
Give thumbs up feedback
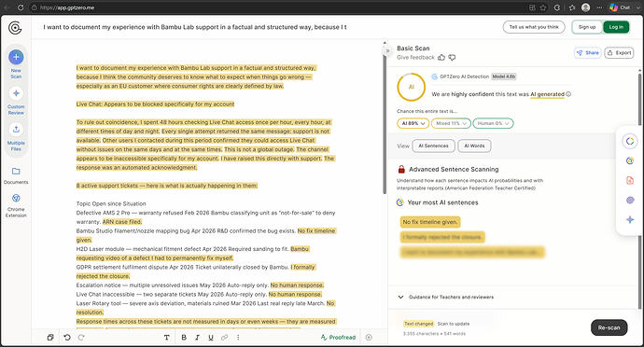[x=441, y=58]
